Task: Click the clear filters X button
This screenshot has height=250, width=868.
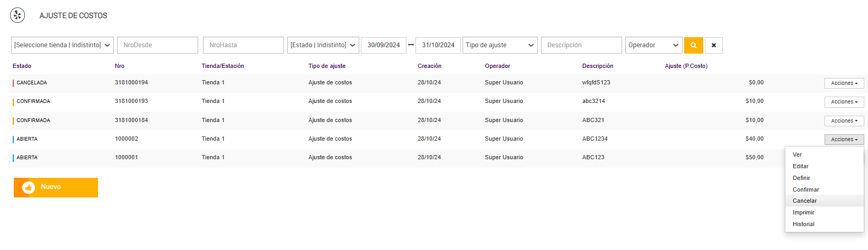Action: [x=713, y=45]
